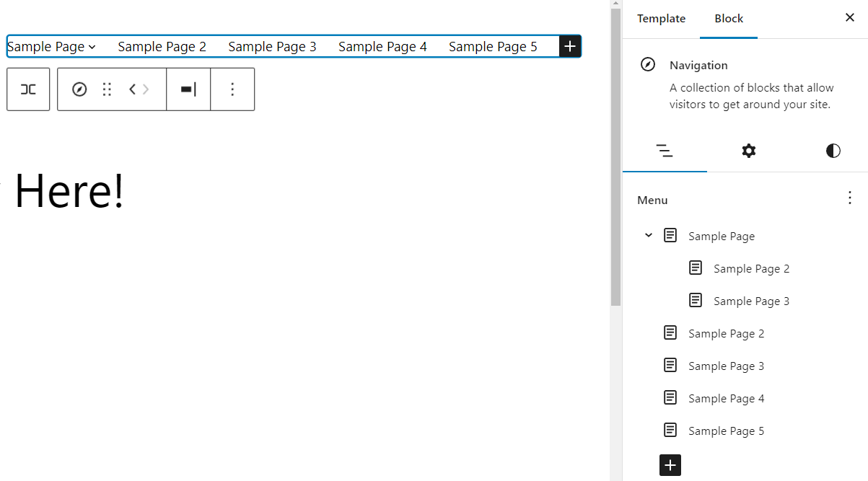The height and width of the screenshot is (481, 868).
Task: Click the transform block type icon
Action: [x=27, y=89]
